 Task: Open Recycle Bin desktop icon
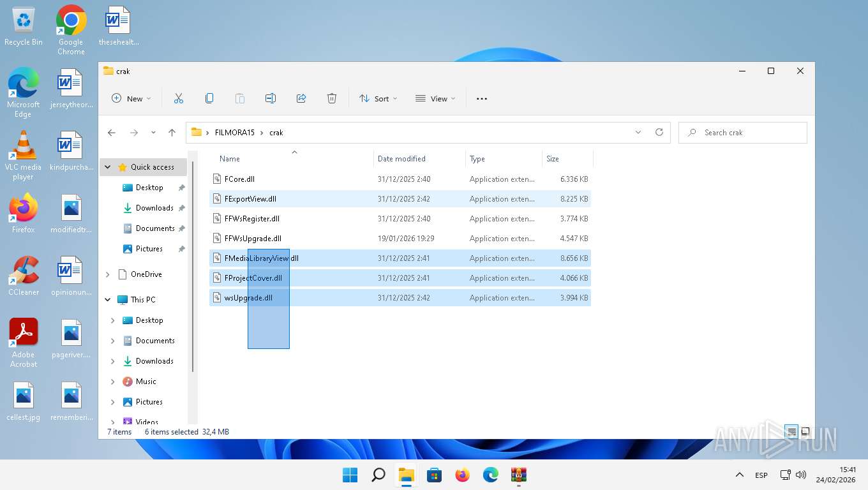[x=24, y=27]
